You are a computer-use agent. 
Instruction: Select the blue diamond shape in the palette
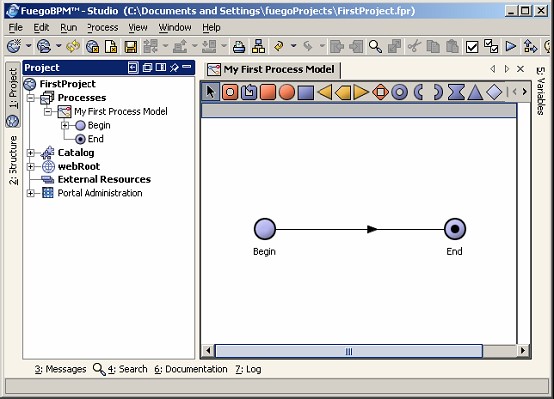[x=494, y=92]
